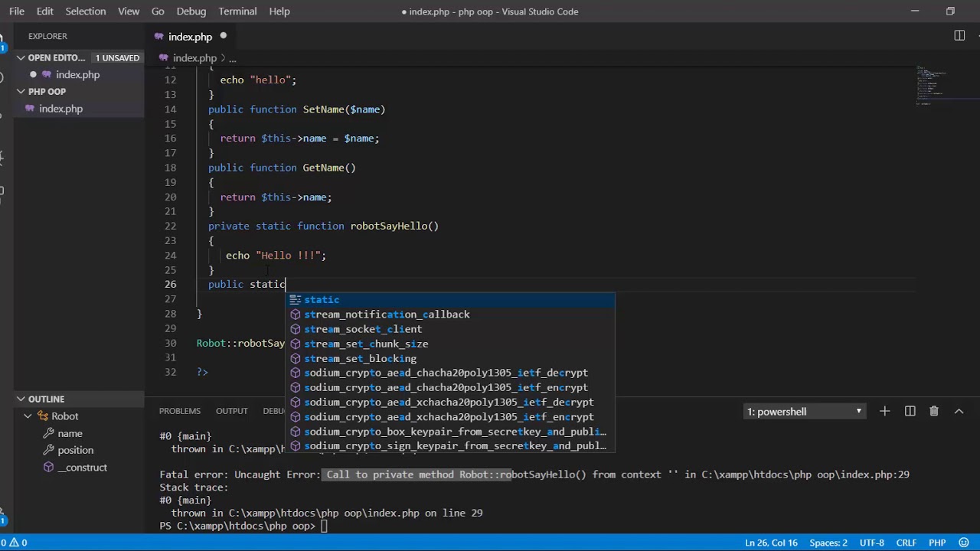
Task: Split the terminal panel
Action: (910, 411)
